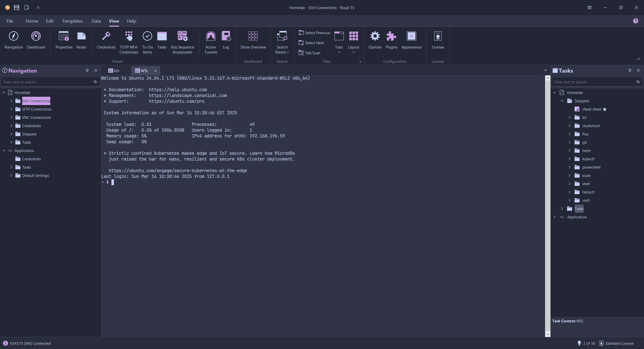
Task: Open the Log panel
Action: click(x=226, y=40)
